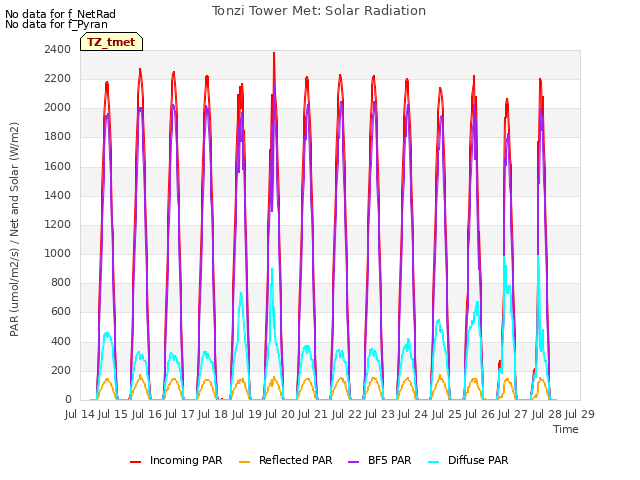Viewport: 640px width, 480px height.
Task: Click the chart title Tonzi Tower Met: Solar Radiation
Action: 319,11
